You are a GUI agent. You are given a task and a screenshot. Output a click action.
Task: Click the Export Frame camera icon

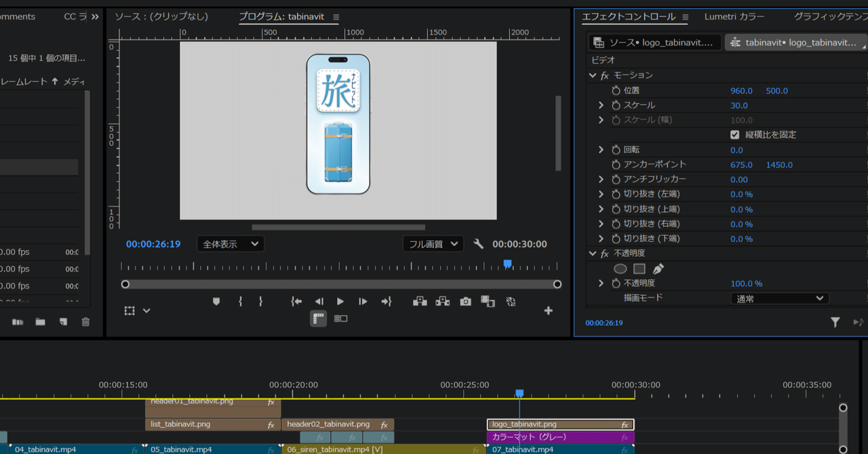point(465,302)
